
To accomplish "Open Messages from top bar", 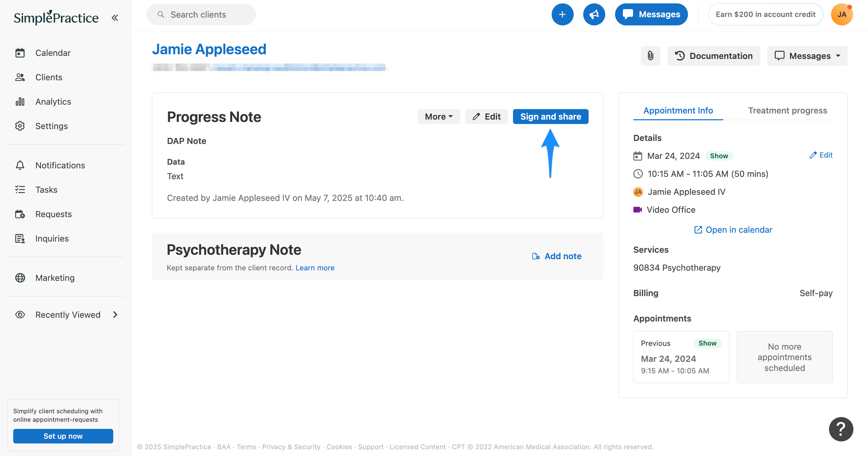I will pyautogui.click(x=651, y=15).
